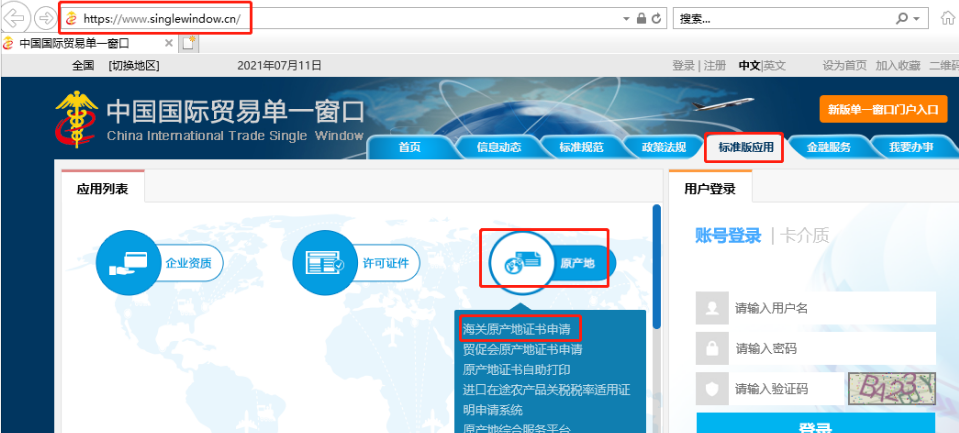Click the 原产地 globe icon
The image size is (959, 433).
[x=522, y=263]
